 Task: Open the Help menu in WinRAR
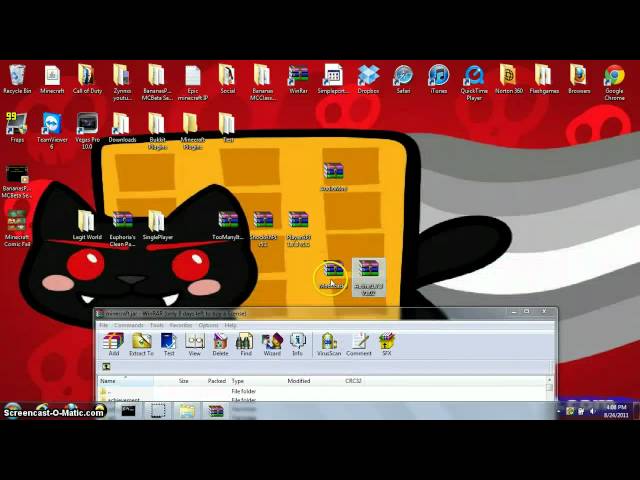point(231,325)
